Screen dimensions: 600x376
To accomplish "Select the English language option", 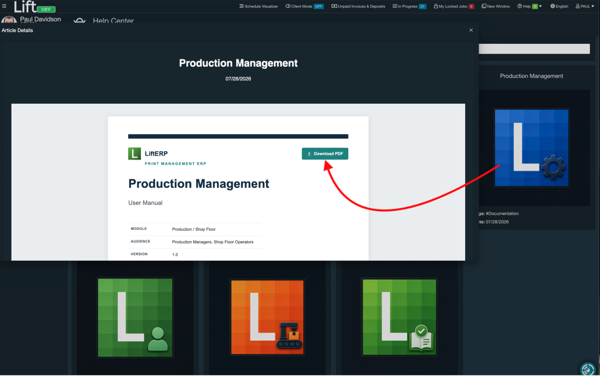I will pyautogui.click(x=559, y=6).
